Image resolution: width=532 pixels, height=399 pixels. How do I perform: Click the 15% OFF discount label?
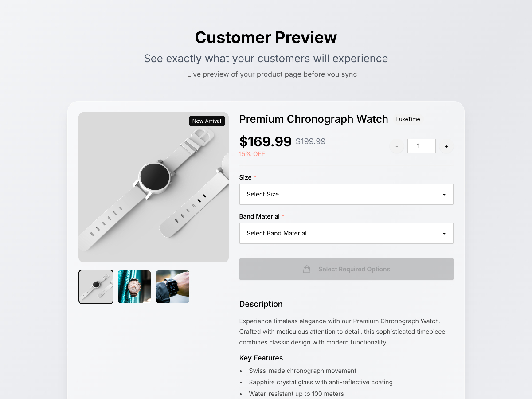252,154
